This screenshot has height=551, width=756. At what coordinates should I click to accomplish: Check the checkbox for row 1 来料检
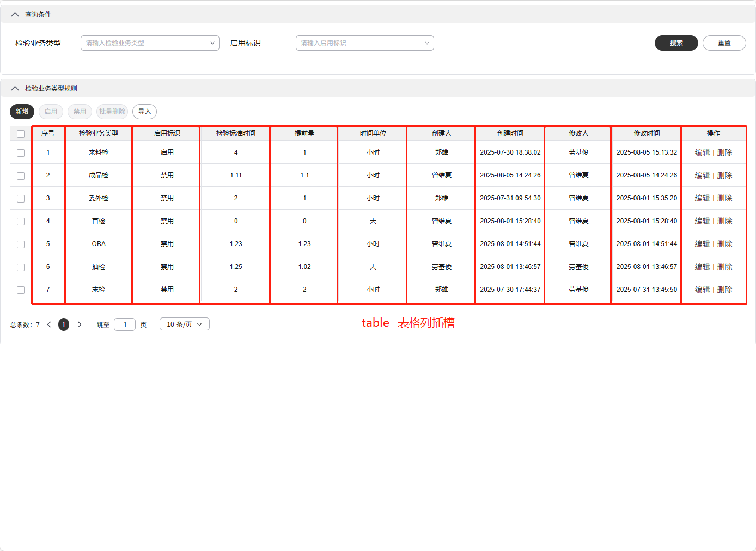pos(21,153)
